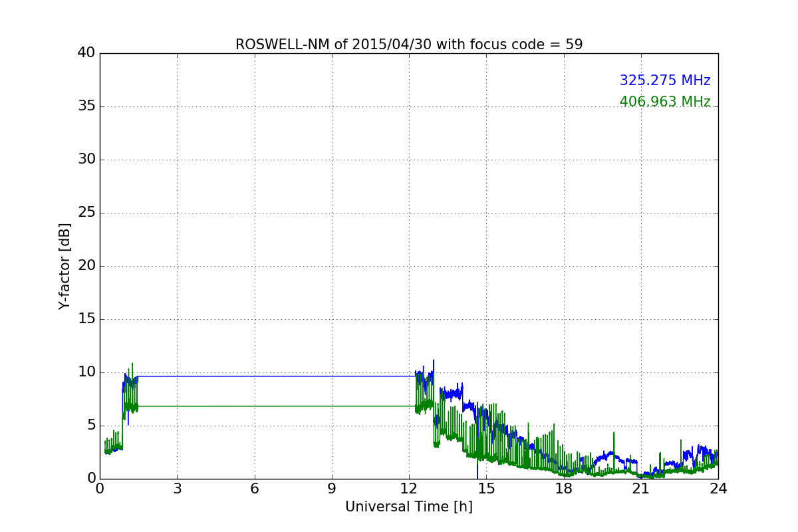The width and height of the screenshot is (798, 532).
Task: Click the flat green line segment near 6.8 dB
Action: pyautogui.click(x=276, y=406)
